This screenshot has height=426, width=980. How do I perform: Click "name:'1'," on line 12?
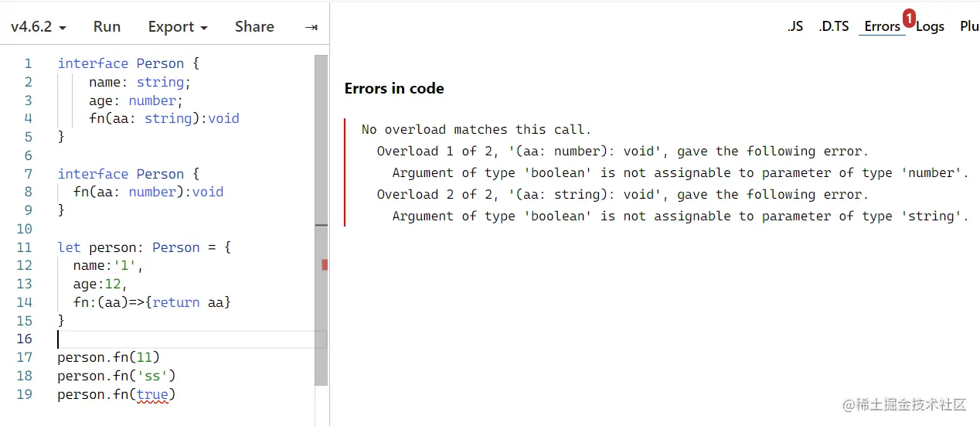point(108,266)
